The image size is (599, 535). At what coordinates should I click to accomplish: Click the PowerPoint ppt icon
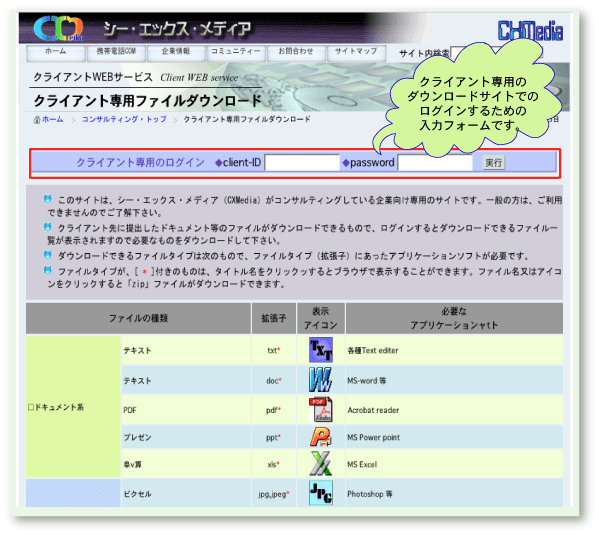click(x=321, y=437)
